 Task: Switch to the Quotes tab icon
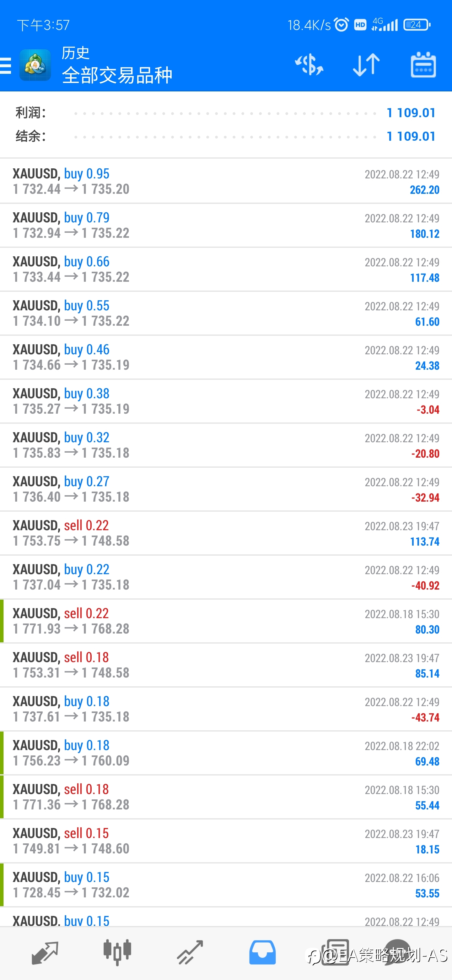(45, 953)
